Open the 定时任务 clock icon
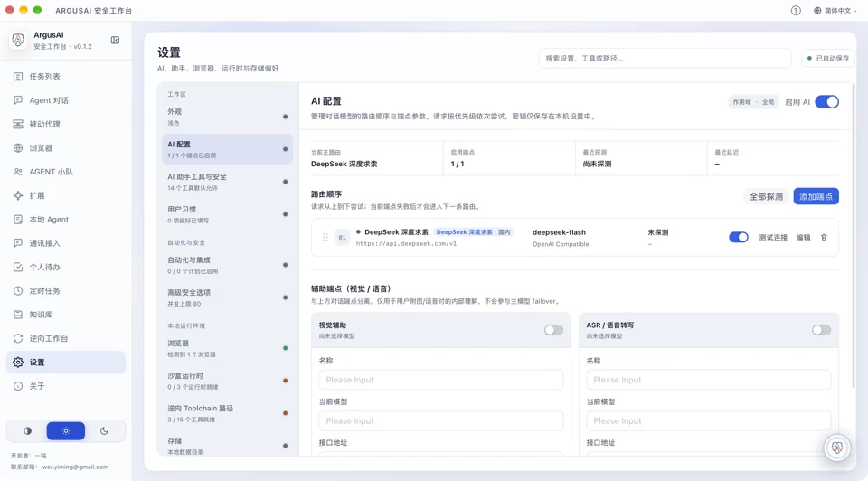This screenshot has width=868, height=481. click(18, 290)
